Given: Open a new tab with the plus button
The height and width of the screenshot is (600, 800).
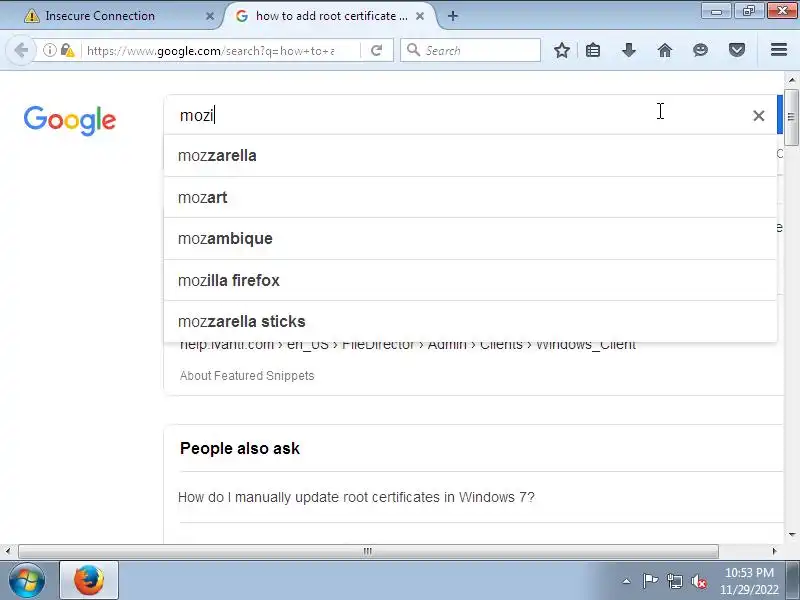Looking at the screenshot, I should [x=453, y=16].
